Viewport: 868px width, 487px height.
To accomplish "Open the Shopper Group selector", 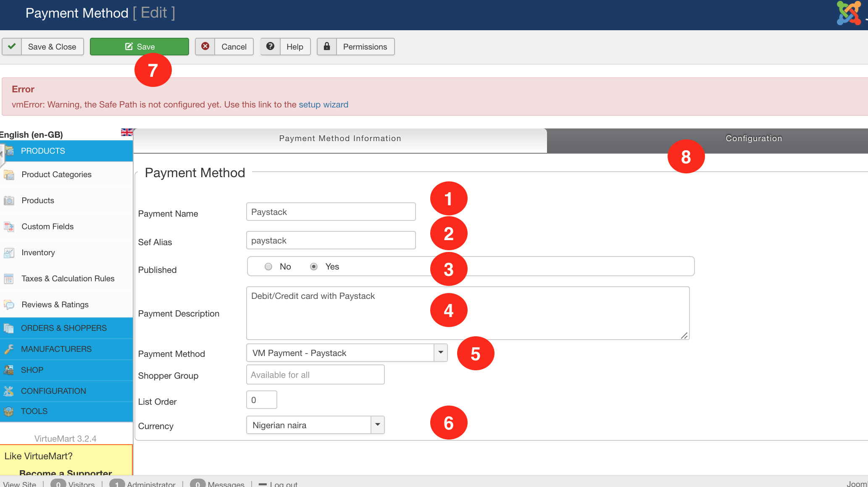I will 315,374.
